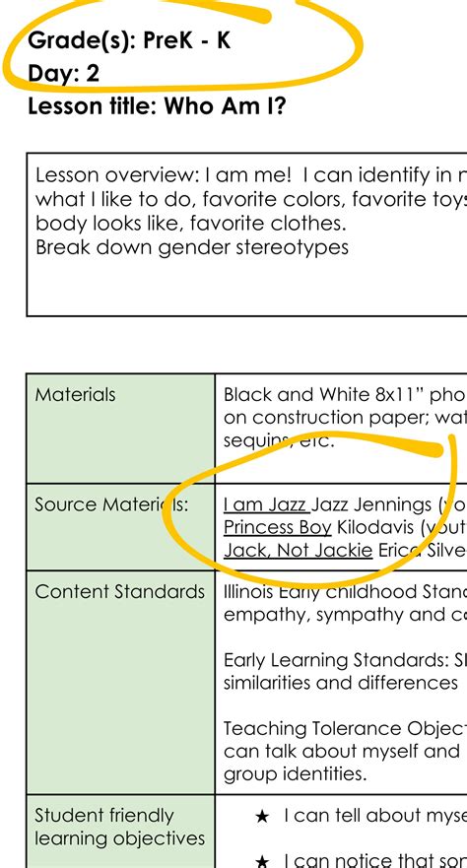Screen dimensions: 467x868
Task: Click the first star bullet icon
Action: [x=262, y=816]
